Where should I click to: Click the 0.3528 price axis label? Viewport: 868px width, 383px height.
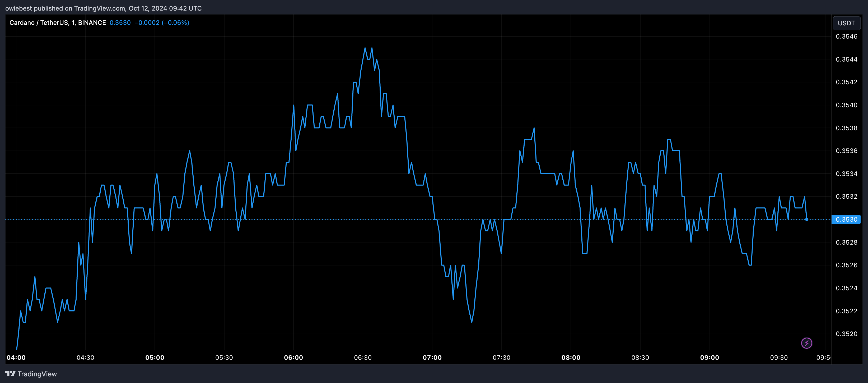coord(846,242)
